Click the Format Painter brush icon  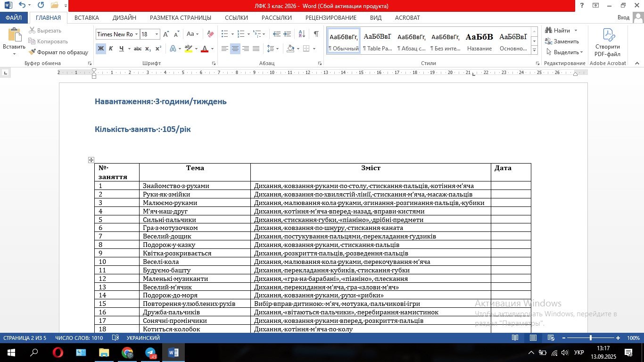point(33,52)
